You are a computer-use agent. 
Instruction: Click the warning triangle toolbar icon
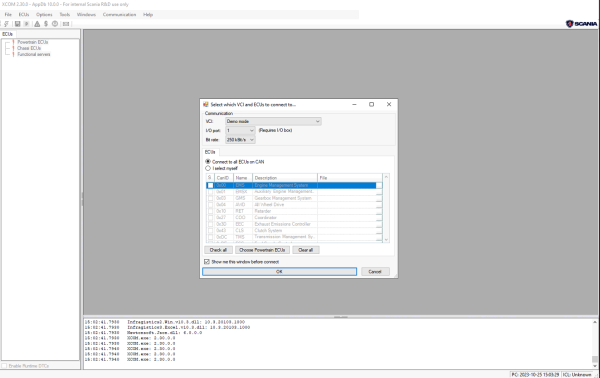coord(37,24)
